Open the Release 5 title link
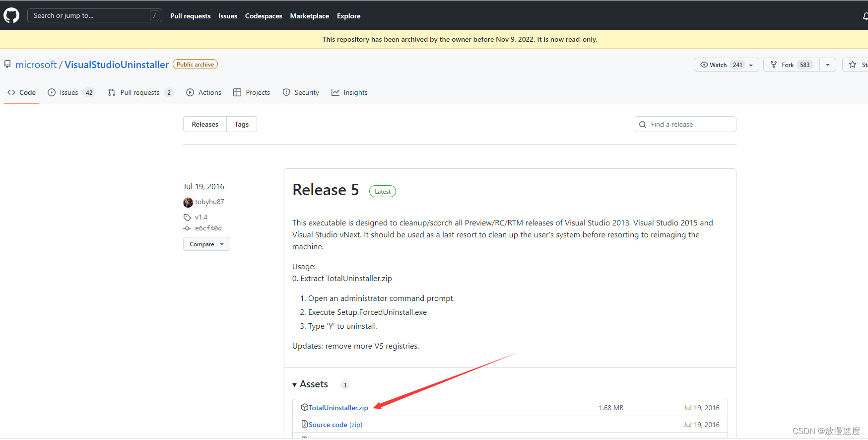This screenshot has height=440, width=868. (326, 190)
